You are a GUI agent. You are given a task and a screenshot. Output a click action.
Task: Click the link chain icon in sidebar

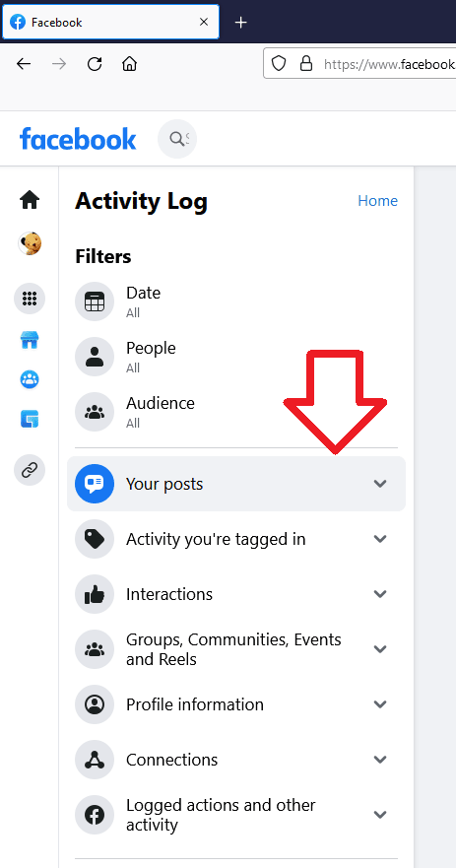click(30, 471)
